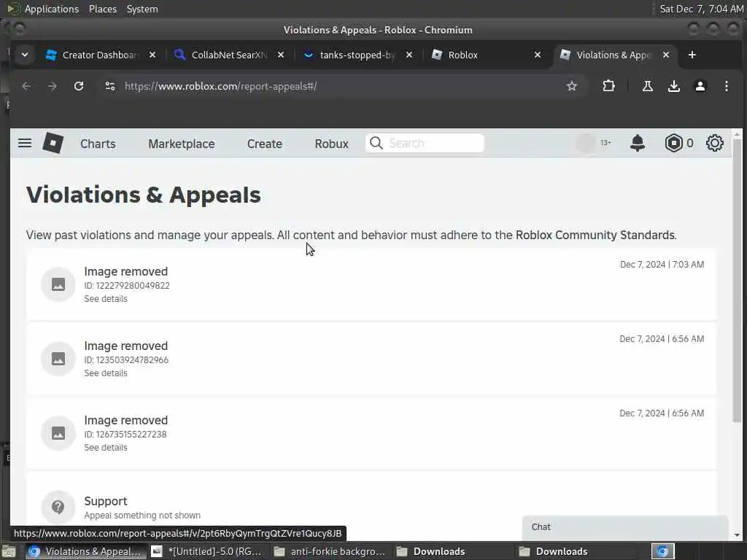Open the Chrome Labs flask icon

click(x=648, y=86)
